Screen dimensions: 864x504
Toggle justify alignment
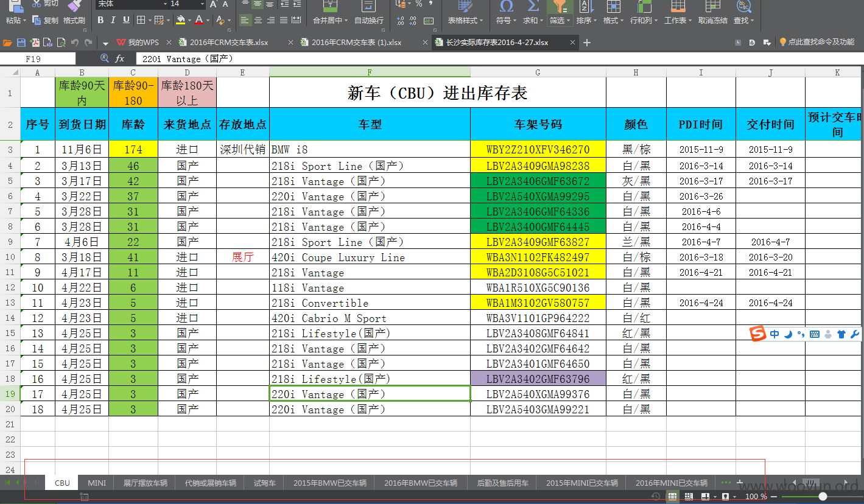tap(283, 20)
